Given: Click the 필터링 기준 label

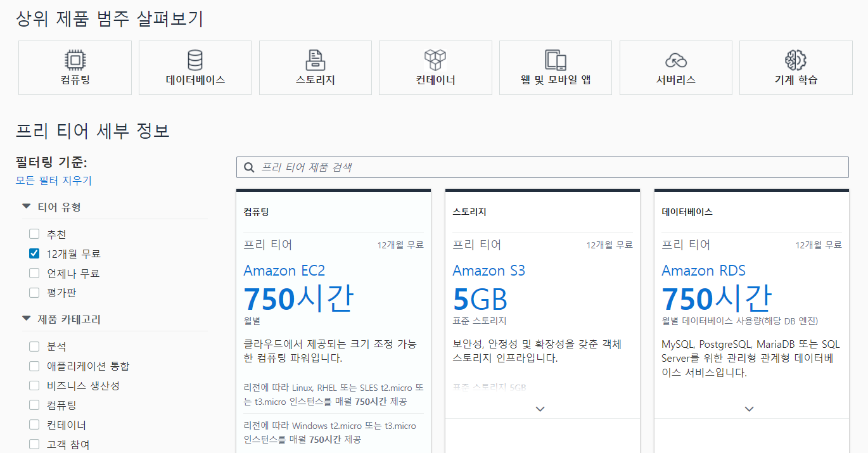Looking at the screenshot, I should pos(51,162).
